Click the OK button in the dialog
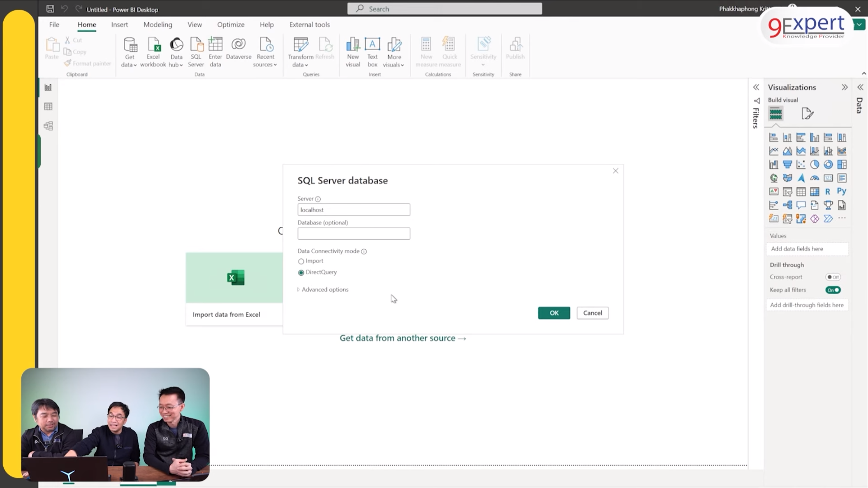The height and width of the screenshot is (488, 868). [553, 313]
